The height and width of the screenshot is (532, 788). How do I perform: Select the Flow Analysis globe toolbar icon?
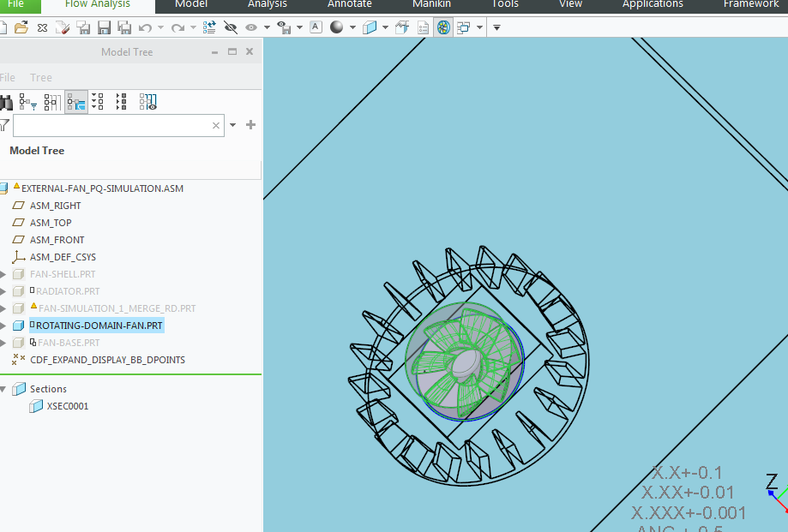pos(442,27)
